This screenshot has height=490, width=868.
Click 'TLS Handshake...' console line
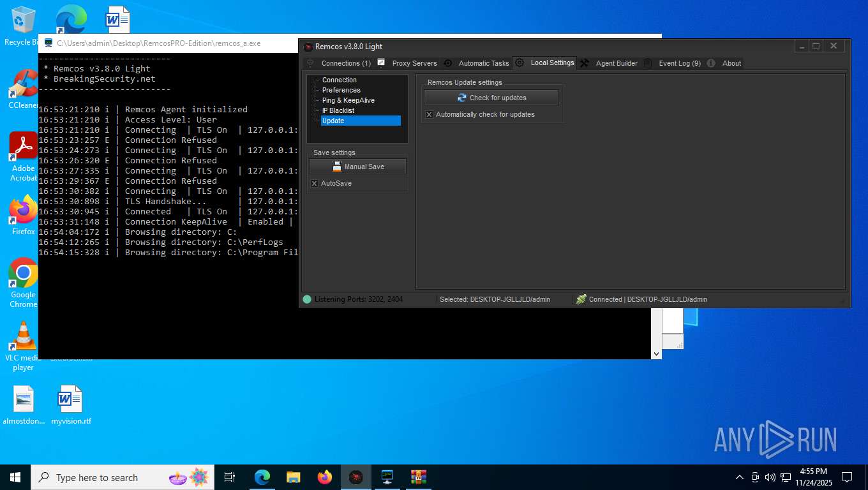click(166, 201)
